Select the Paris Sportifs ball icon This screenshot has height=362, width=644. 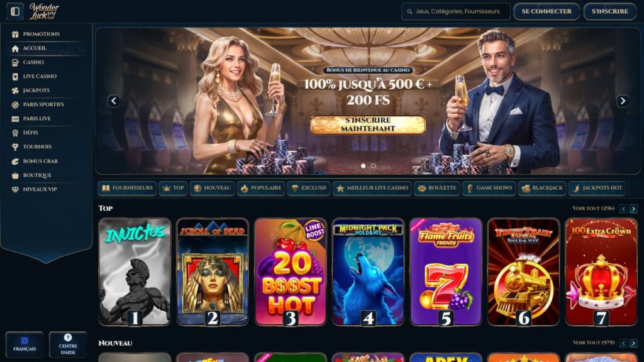[15, 105]
